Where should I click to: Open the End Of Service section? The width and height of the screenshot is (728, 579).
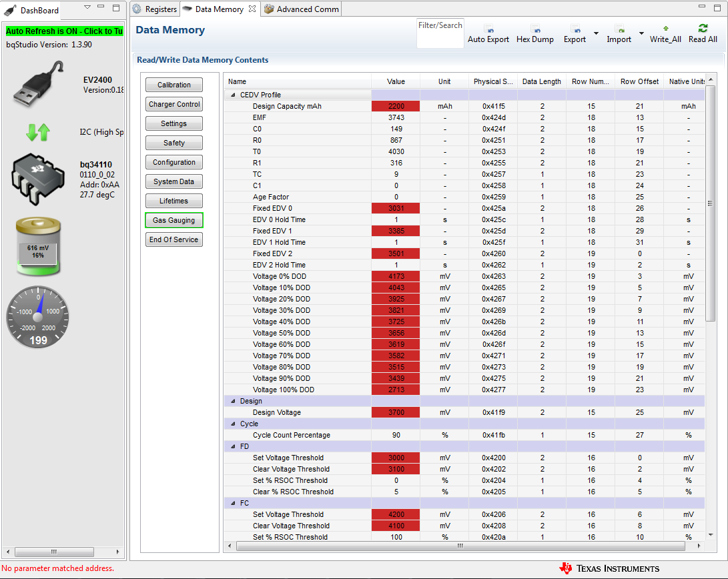(x=174, y=239)
